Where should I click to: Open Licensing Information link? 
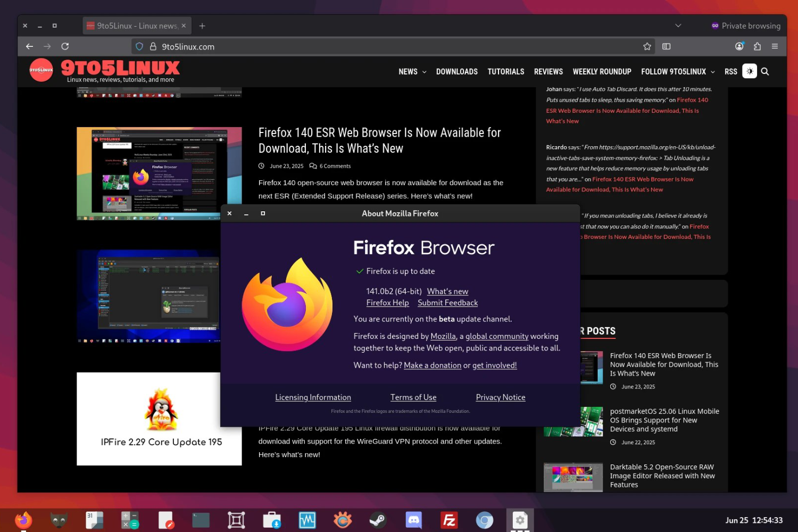pyautogui.click(x=313, y=397)
